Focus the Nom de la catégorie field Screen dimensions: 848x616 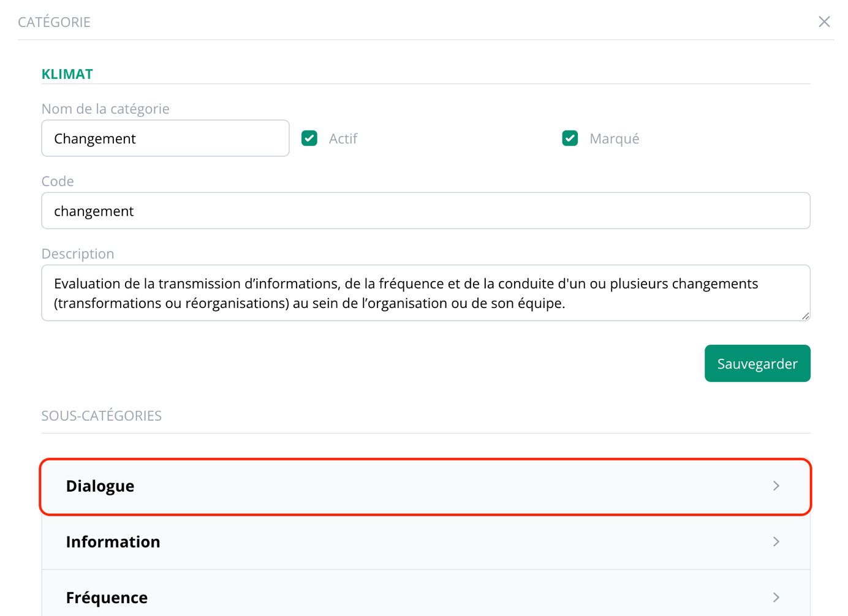165,138
